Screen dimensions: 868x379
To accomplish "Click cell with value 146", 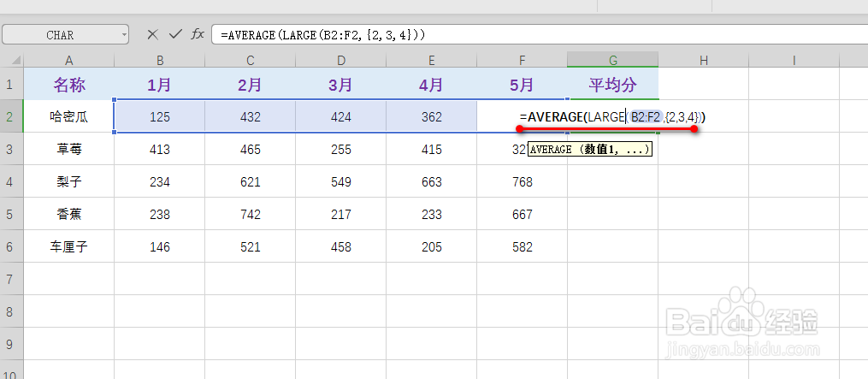I will (159, 246).
